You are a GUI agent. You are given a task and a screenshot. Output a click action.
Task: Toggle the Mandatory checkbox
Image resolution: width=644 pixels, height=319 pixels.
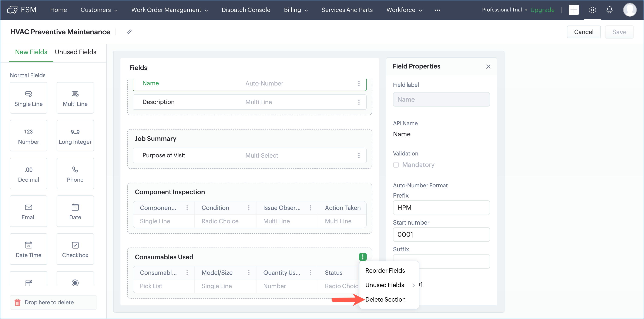(396, 165)
